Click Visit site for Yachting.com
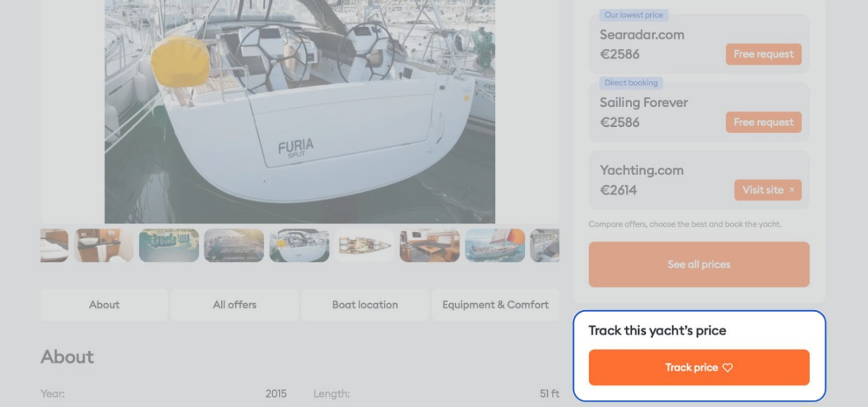Viewport: 868px width, 407px height. point(768,190)
